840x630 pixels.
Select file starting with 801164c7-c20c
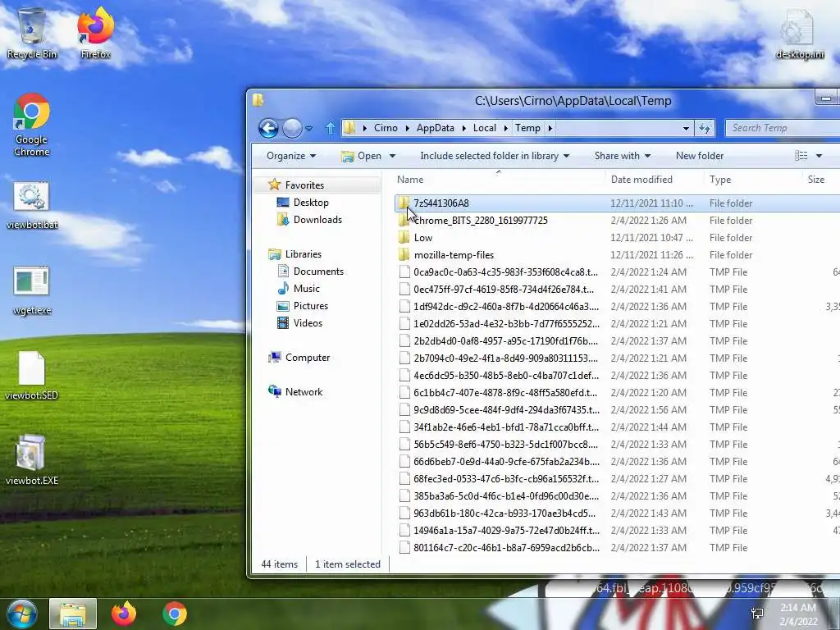506,547
